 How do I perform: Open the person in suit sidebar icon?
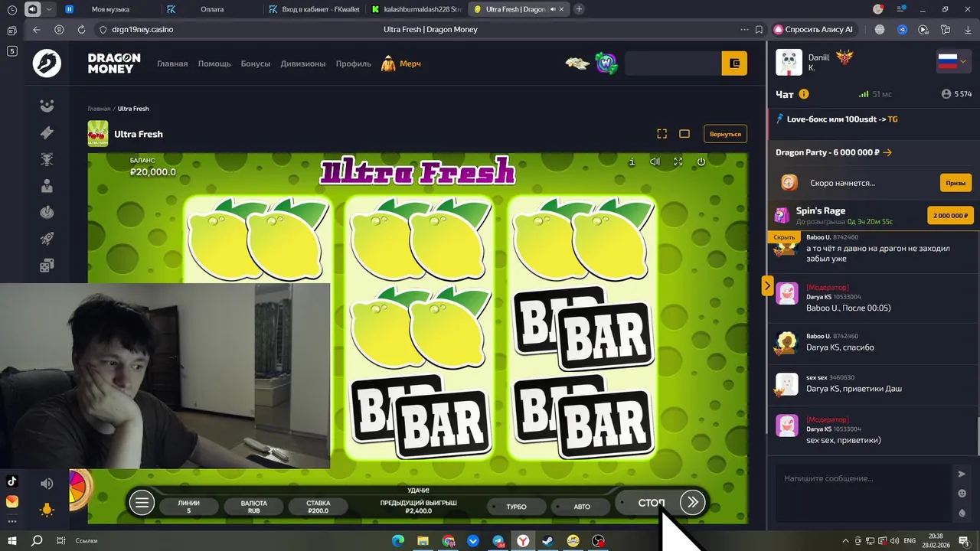pos(47,186)
